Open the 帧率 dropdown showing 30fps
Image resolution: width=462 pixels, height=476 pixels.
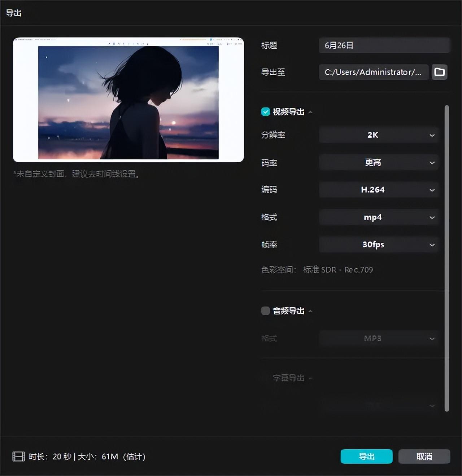point(378,244)
